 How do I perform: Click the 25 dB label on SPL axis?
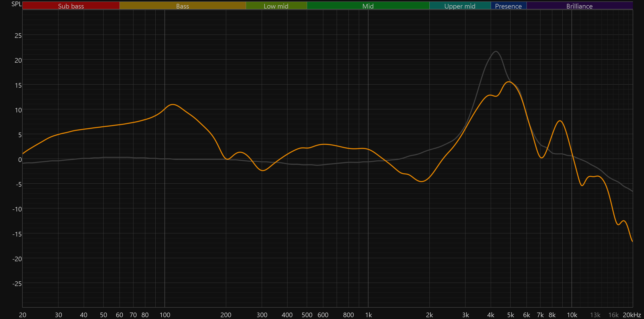click(x=18, y=36)
